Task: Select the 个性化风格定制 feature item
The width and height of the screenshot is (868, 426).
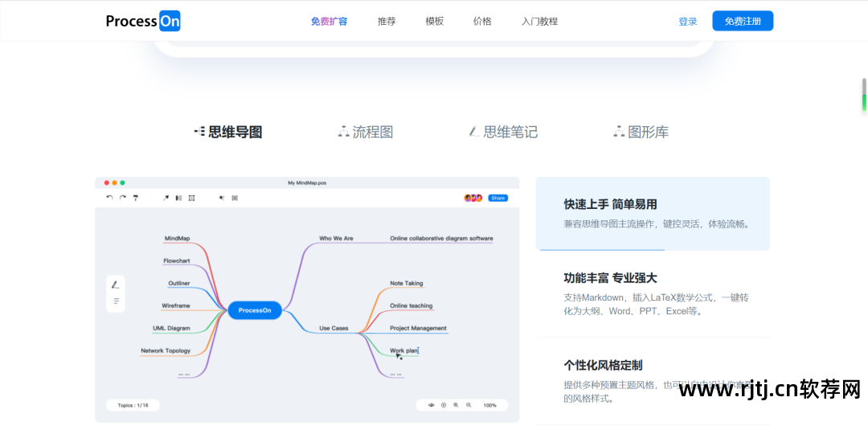Action: coord(653,382)
